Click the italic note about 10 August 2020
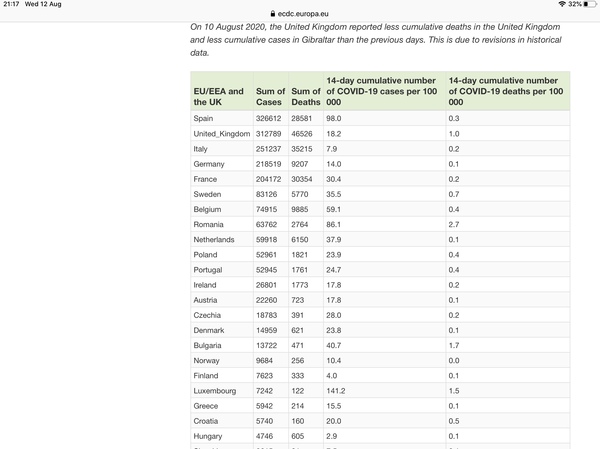 coord(376,40)
